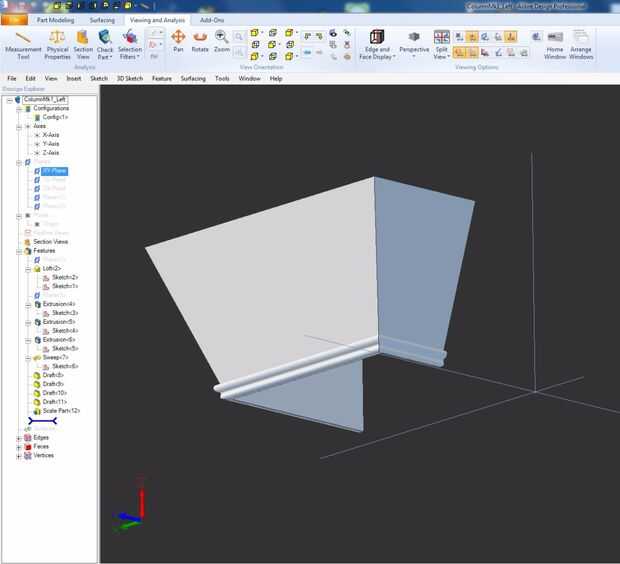The width and height of the screenshot is (620, 564).
Task: Select the Draft<8> feature
Action: click(53, 375)
